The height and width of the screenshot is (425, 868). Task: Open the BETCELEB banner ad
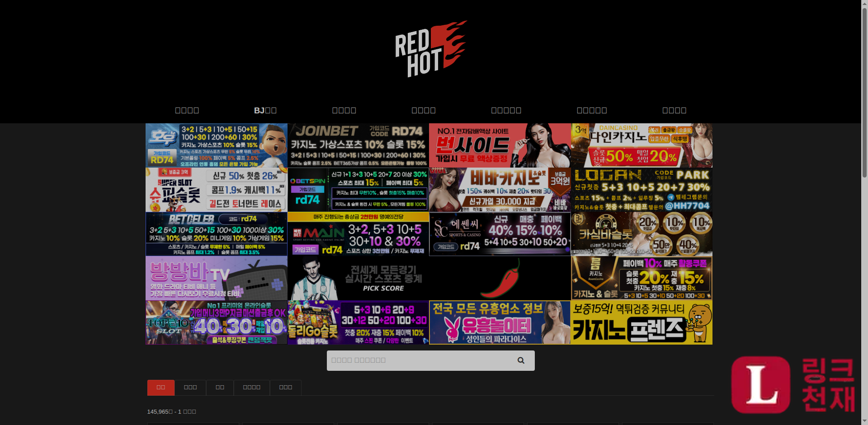[216, 234]
